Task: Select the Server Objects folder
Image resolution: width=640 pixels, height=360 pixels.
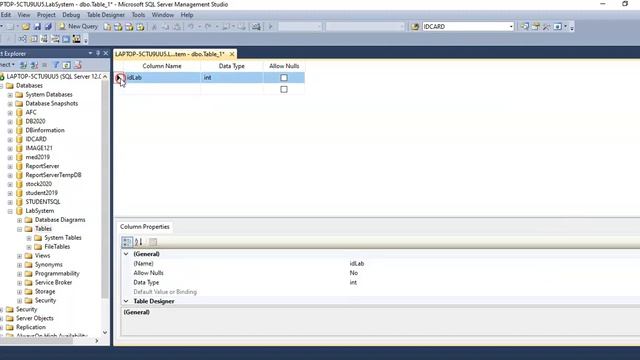Action: coord(35,318)
